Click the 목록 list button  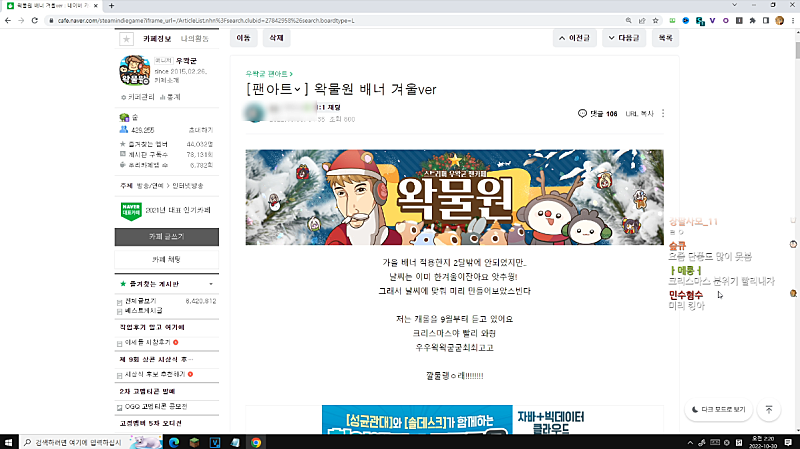click(665, 38)
